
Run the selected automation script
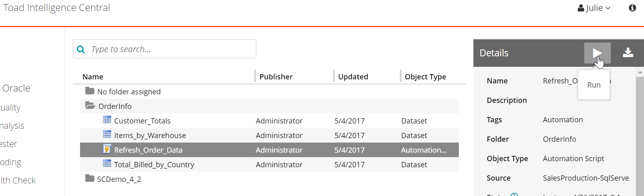point(597,53)
